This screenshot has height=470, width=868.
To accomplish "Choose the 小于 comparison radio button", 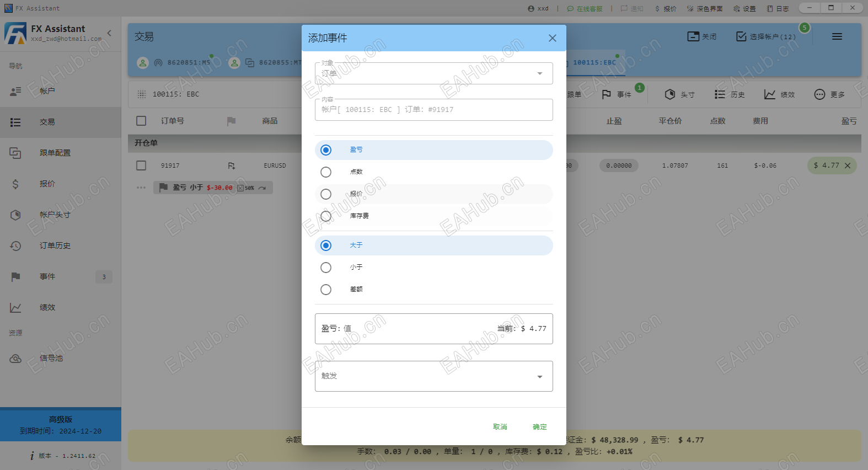I will pyautogui.click(x=434, y=268).
